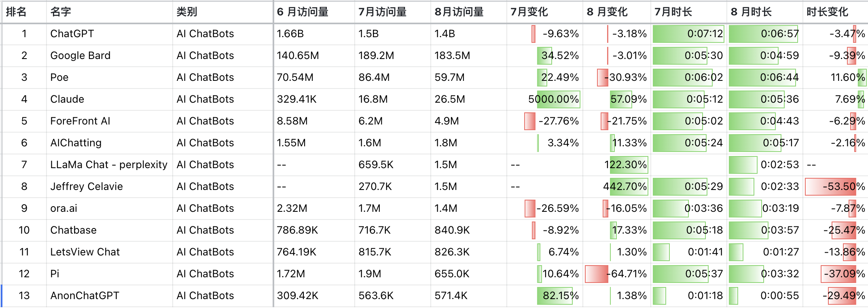Screen dimensions: 868x308
Task: Click Chatbase's -25.47% duration change cell
Action: coord(835,230)
